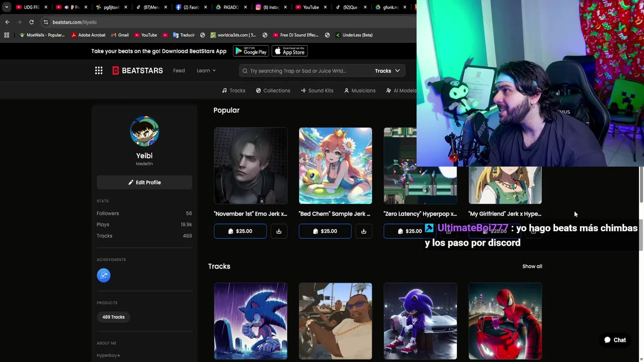Open the Free DJ Sound Effects bookmark
This screenshot has height=362, width=644.
[296, 35]
